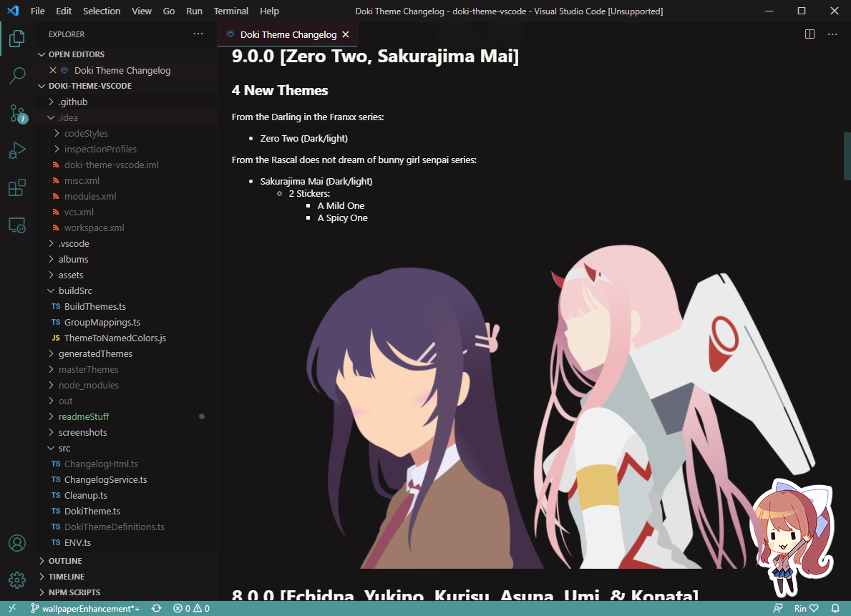This screenshot has height=616, width=851.
Task: Open doki-theme-vscode.iml file
Action: (x=125, y=165)
